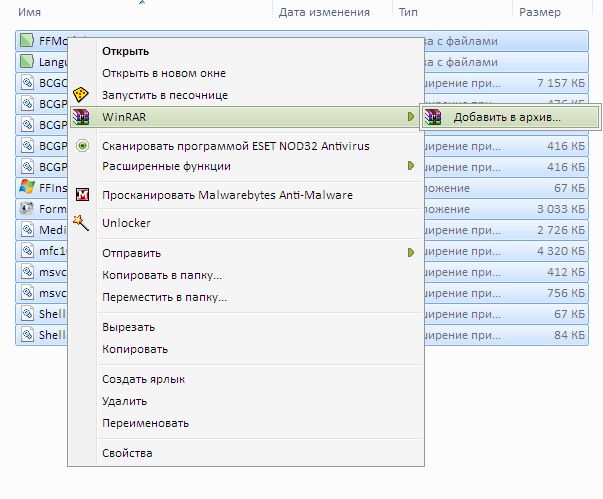The image size is (603, 499).
Task: Click Копировать в папку... menu entry
Action: [162, 275]
